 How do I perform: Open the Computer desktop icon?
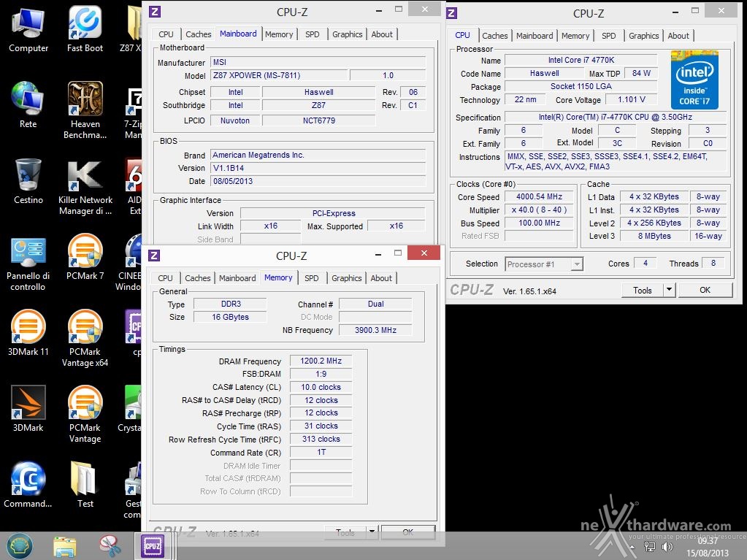tap(28, 29)
